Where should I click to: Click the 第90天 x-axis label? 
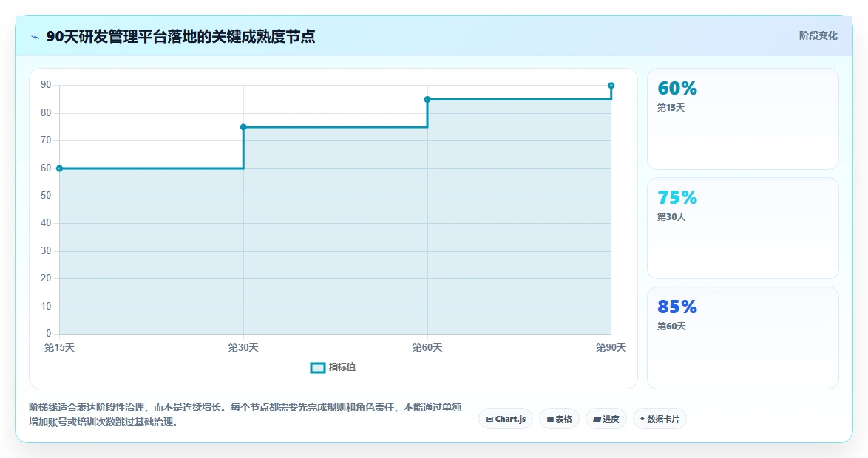[x=611, y=347]
